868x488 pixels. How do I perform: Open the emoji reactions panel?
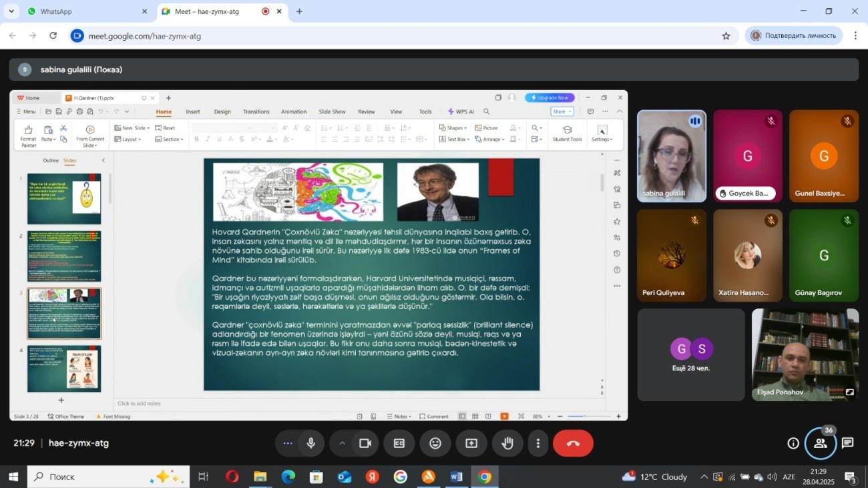(435, 443)
